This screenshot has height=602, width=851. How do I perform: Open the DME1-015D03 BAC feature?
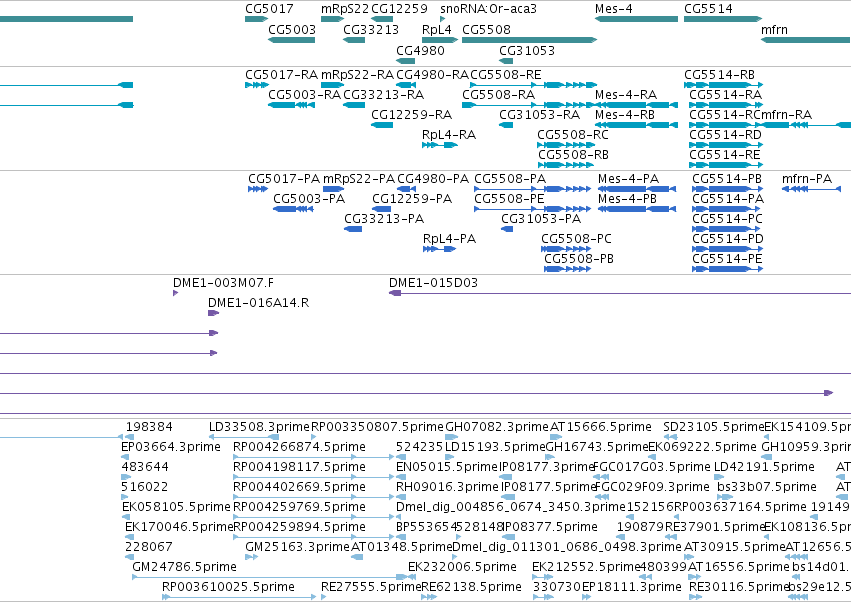(620, 293)
